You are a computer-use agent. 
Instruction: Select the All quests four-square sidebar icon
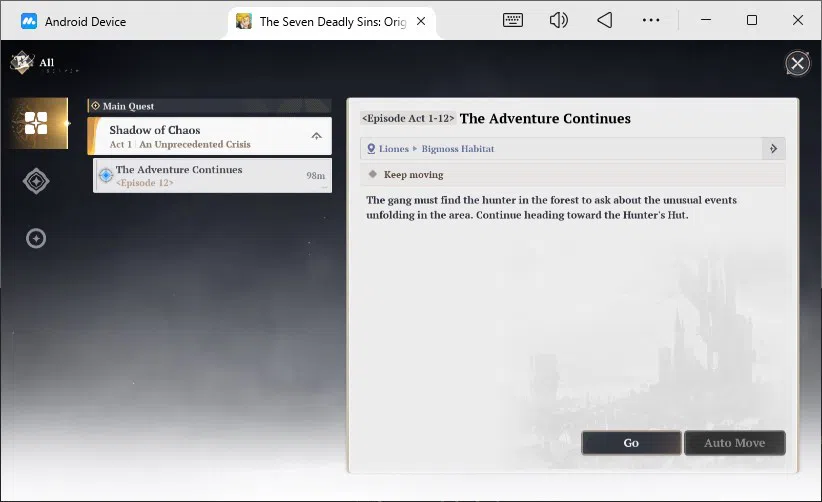(x=38, y=123)
